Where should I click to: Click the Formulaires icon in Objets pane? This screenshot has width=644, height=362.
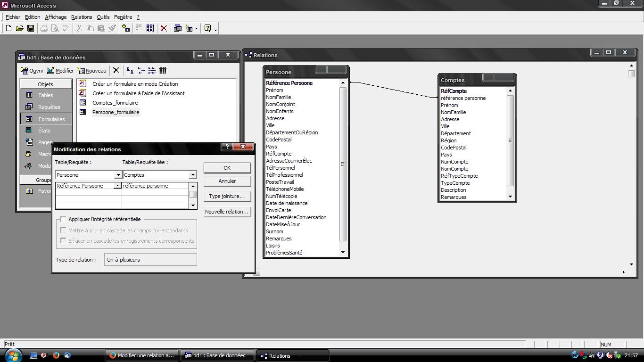tap(29, 119)
